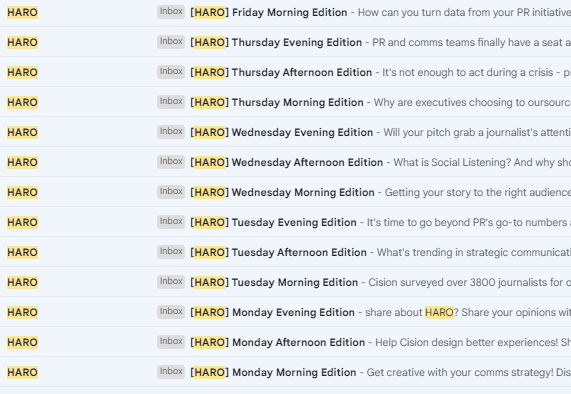Open the HARO Monday Morning Edition email
The width and height of the screenshot is (571, 394).
pos(286,372)
